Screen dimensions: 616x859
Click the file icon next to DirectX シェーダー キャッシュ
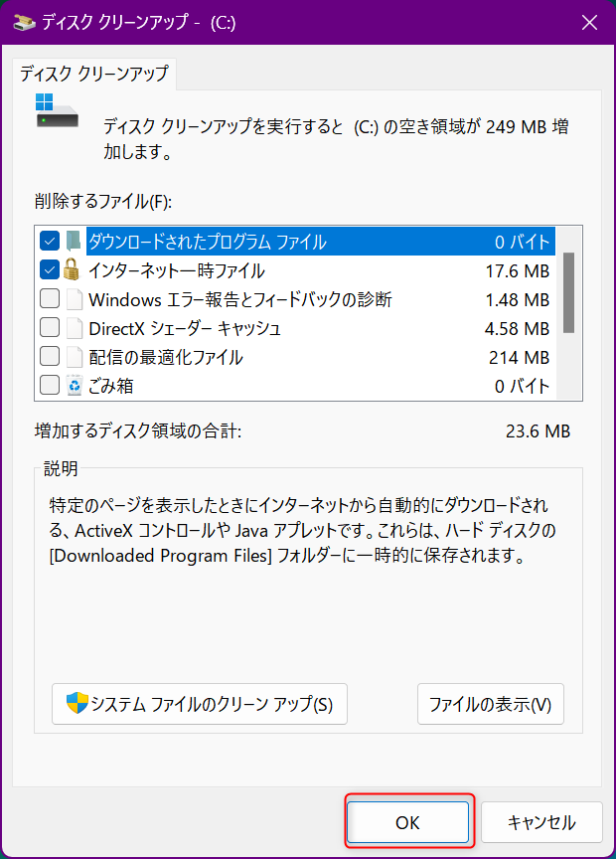click(x=74, y=328)
